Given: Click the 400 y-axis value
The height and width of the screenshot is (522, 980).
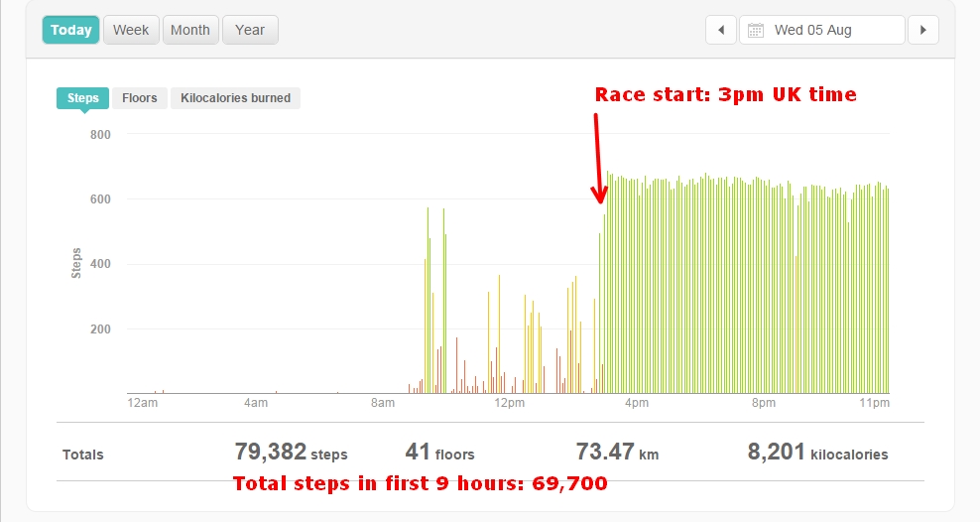Looking at the screenshot, I should pos(100,264).
